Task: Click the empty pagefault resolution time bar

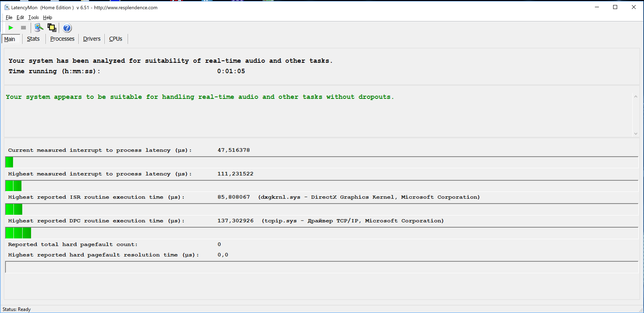Action: point(321,267)
